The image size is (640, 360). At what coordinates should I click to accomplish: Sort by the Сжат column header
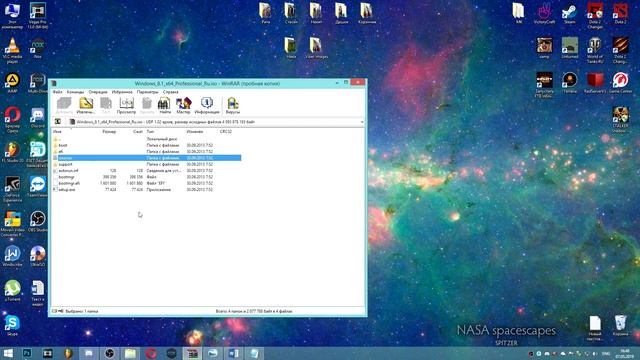click(x=138, y=132)
